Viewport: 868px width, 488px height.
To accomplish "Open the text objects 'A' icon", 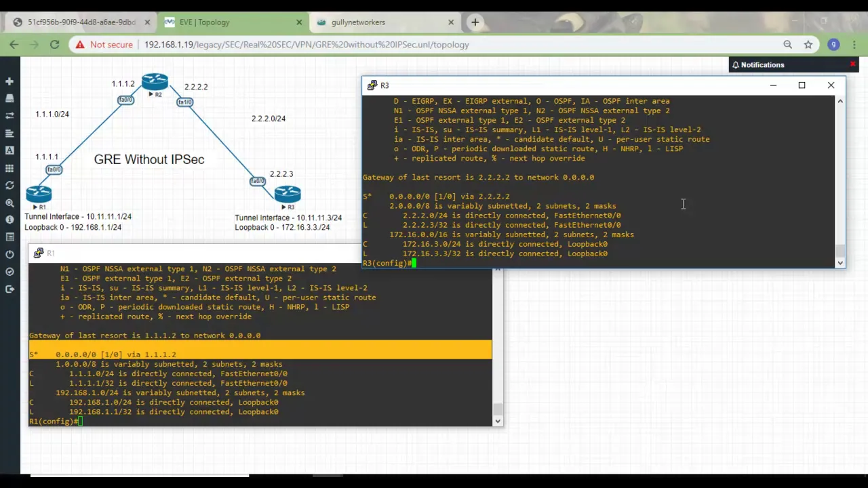I will [x=9, y=150].
